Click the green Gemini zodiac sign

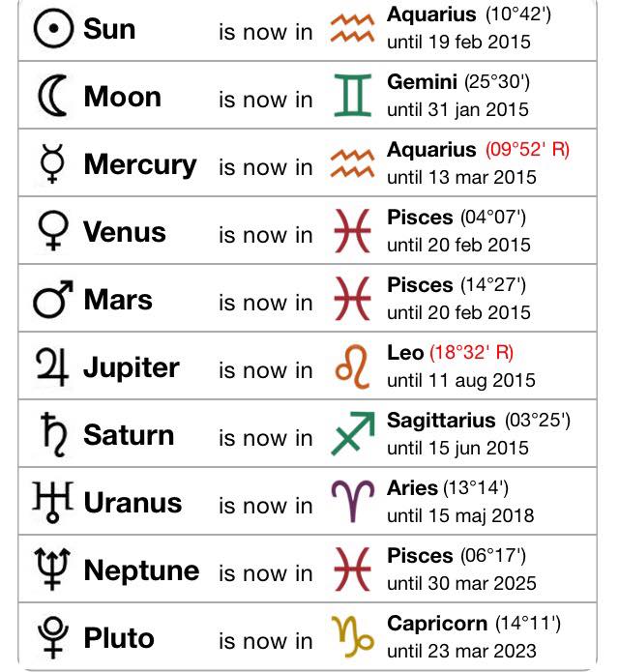point(352,95)
